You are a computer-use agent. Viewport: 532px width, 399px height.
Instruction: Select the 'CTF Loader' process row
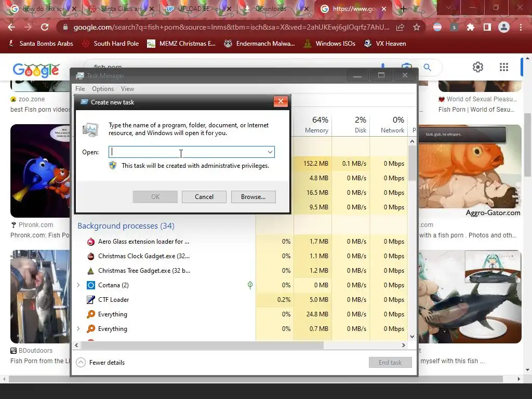[x=240, y=300]
